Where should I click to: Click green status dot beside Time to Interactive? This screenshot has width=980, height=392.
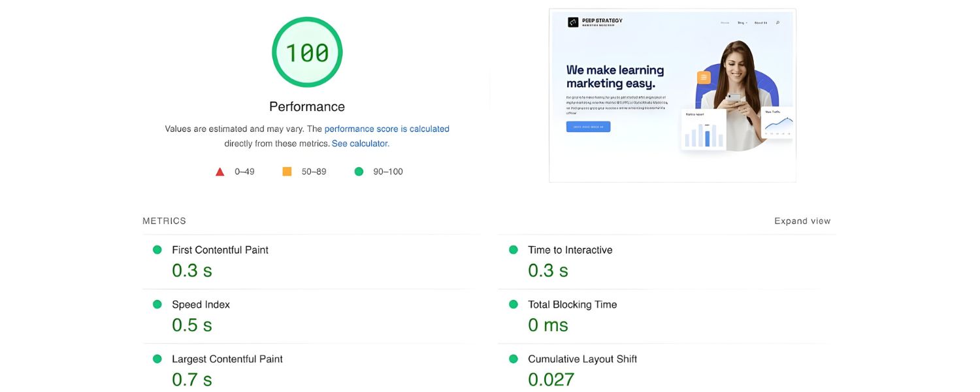click(514, 250)
